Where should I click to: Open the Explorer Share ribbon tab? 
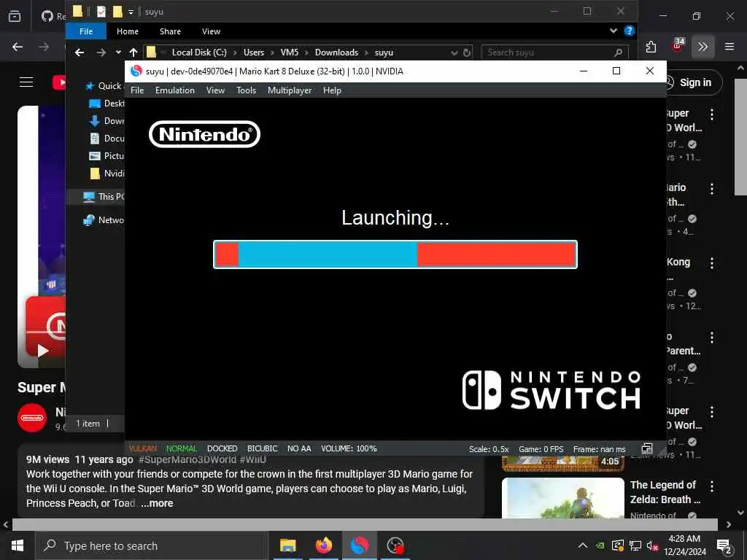click(170, 31)
